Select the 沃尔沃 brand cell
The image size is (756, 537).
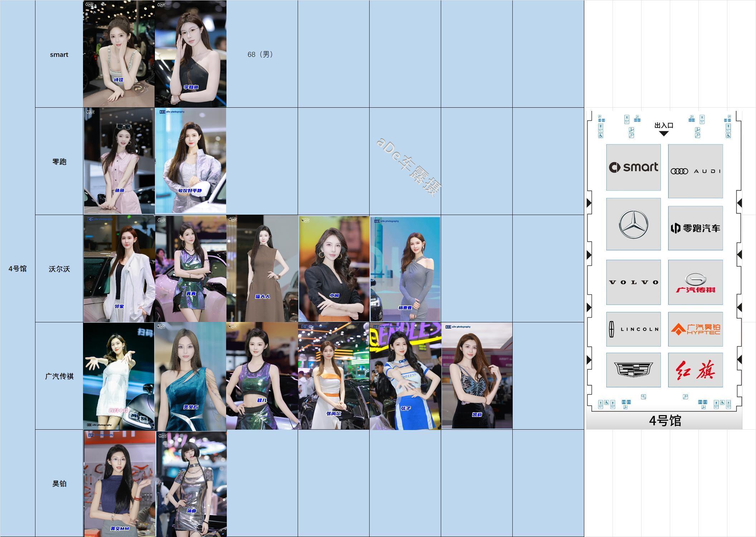pos(59,269)
